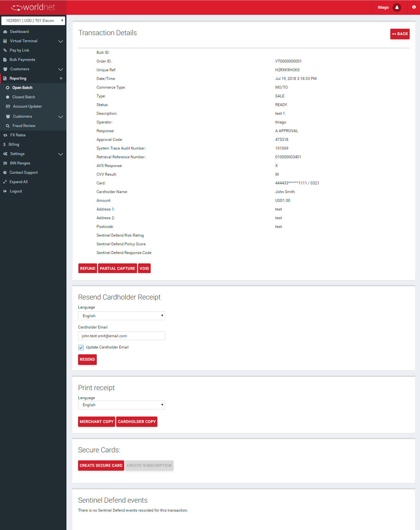Click card number 444433******1111 / 0321
Image resolution: width=420 pixels, height=530 pixels.
297,183
